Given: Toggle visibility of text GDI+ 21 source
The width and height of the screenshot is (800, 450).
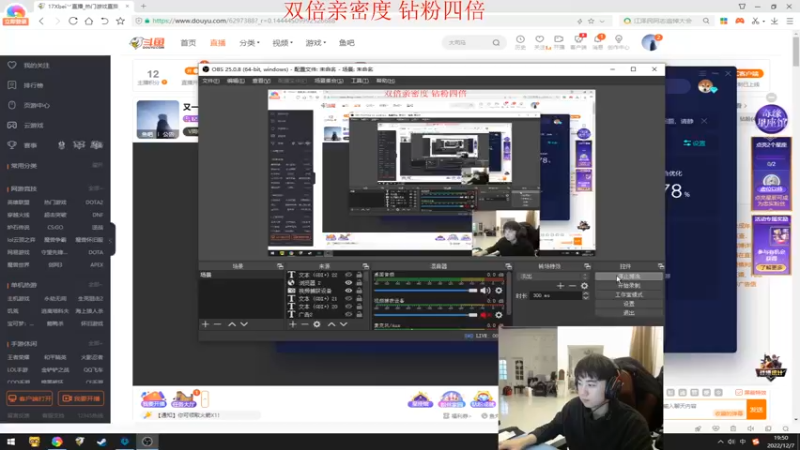Looking at the screenshot, I should (348, 298).
